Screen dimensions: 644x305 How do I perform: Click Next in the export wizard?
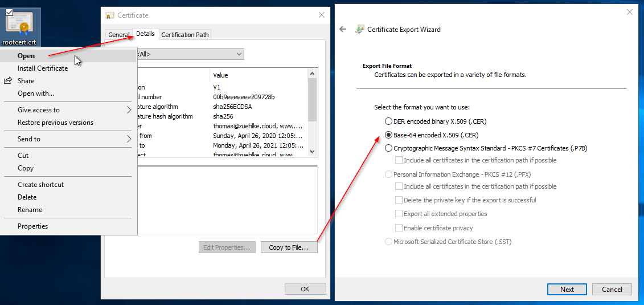[x=567, y=290]
